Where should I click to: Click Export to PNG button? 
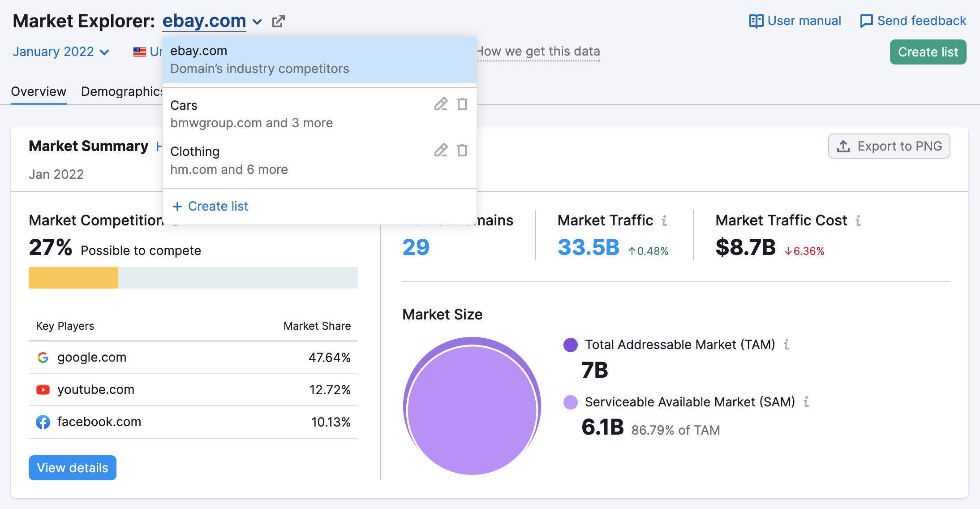pos(889,146)
